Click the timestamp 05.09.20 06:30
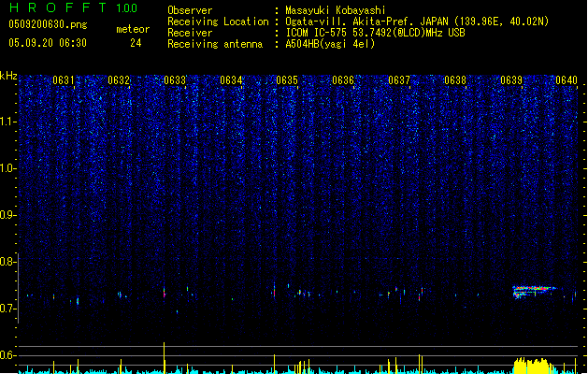588x374 pixels. click(48, 43)
